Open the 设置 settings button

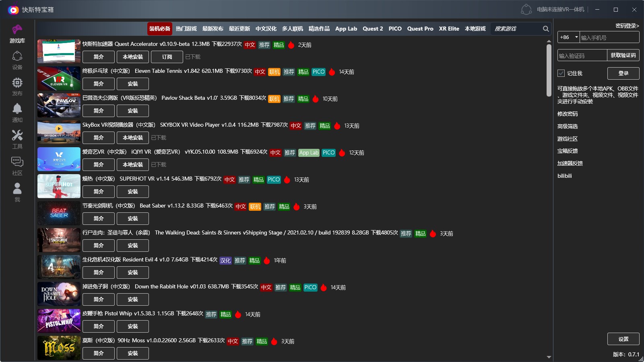click(623, 339)
